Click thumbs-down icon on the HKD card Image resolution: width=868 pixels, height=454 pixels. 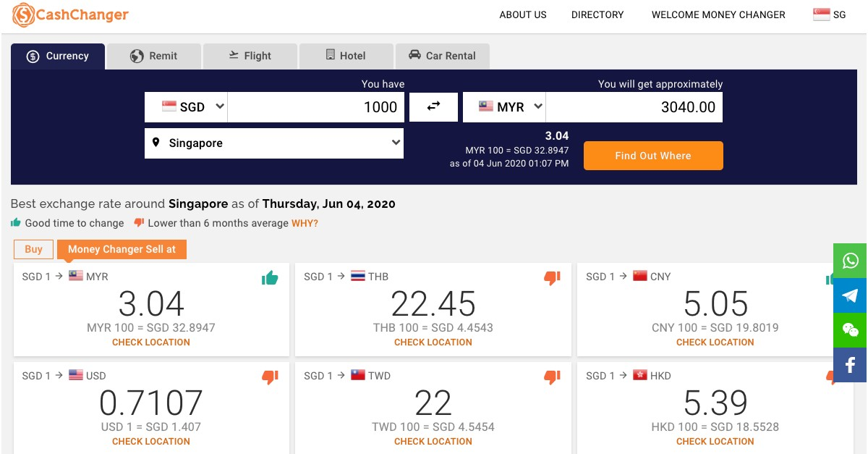[x=832, y=377]
